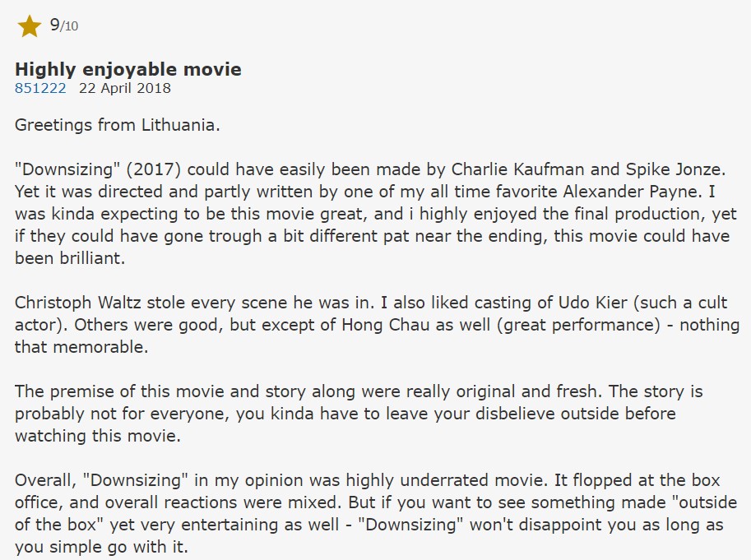Click the 9/10 rating score
751x560 pixels.
(63, 25)
